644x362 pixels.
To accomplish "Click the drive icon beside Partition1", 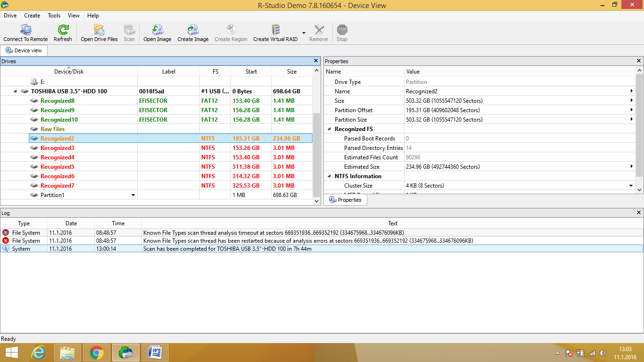I will coord(34,195).
